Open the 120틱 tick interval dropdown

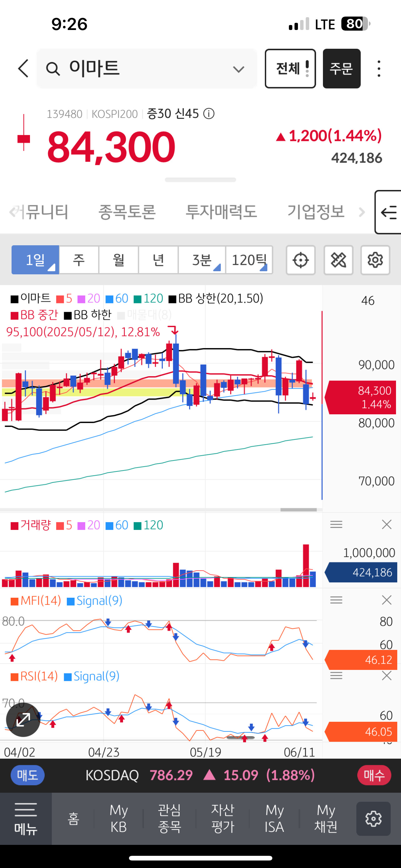(x=249, y=260)
